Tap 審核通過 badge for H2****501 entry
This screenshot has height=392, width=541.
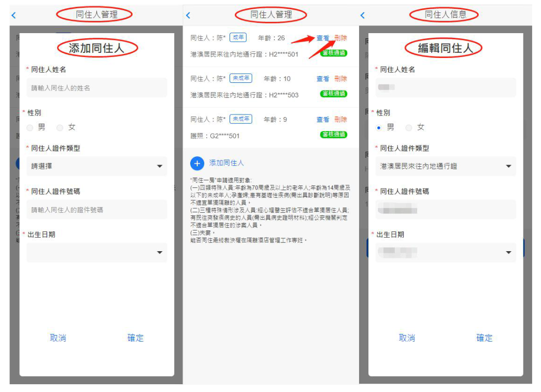(x=334, y=53)
